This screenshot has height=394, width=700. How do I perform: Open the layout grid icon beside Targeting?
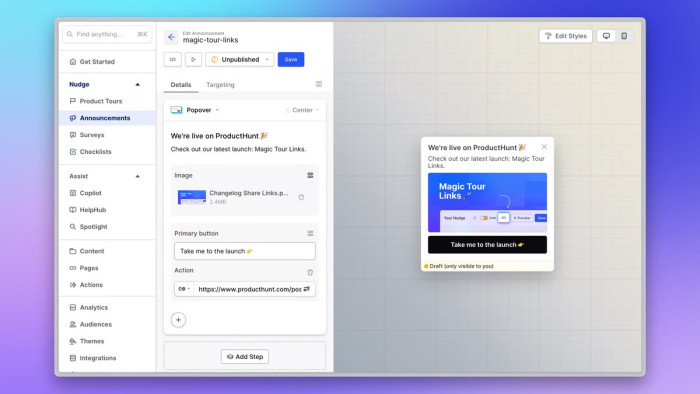[319, 84]
